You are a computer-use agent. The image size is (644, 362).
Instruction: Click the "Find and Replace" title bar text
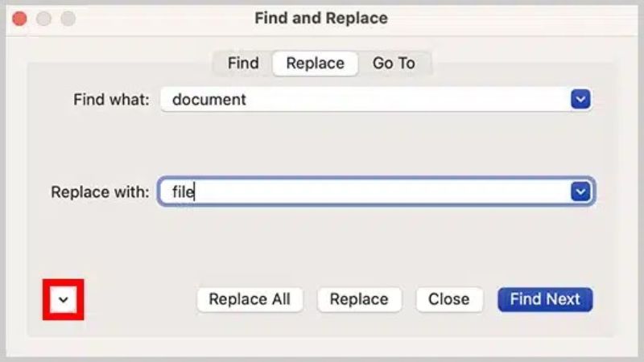(321, 18)
